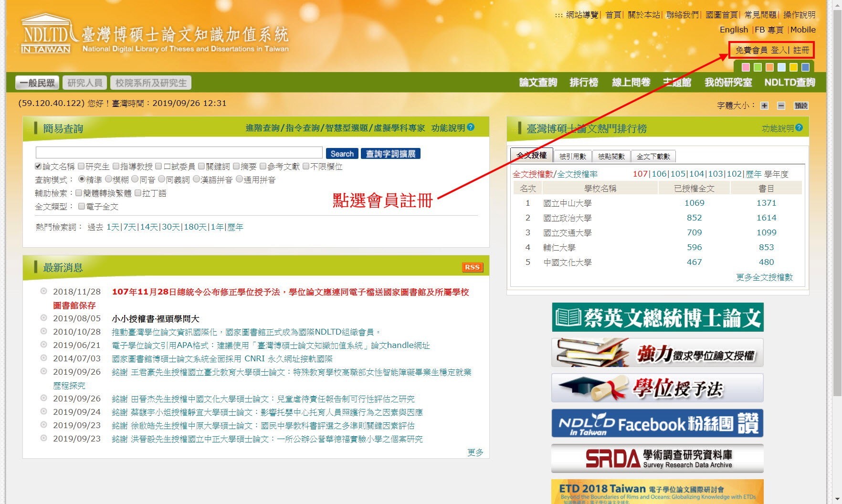The image size is (842, 504).
Task: Enable the 簡體轉換繁體 checkbox
Action: point(79,193)
